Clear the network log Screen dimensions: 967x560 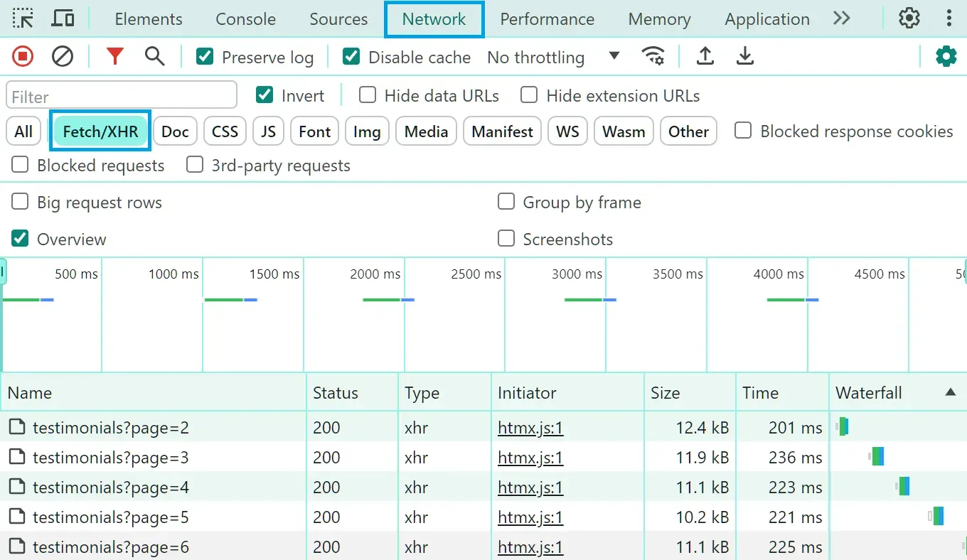[62, 56]
